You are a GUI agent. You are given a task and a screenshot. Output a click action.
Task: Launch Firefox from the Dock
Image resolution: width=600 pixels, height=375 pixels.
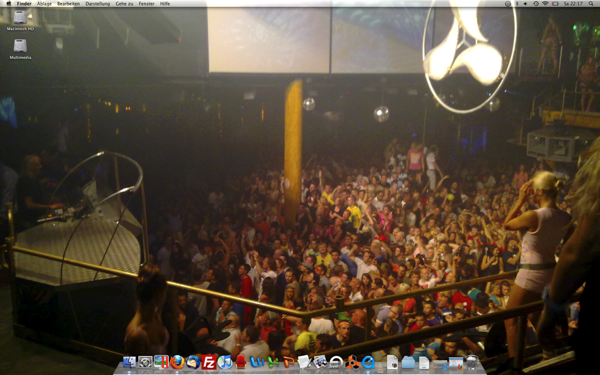tap(177, 362)
